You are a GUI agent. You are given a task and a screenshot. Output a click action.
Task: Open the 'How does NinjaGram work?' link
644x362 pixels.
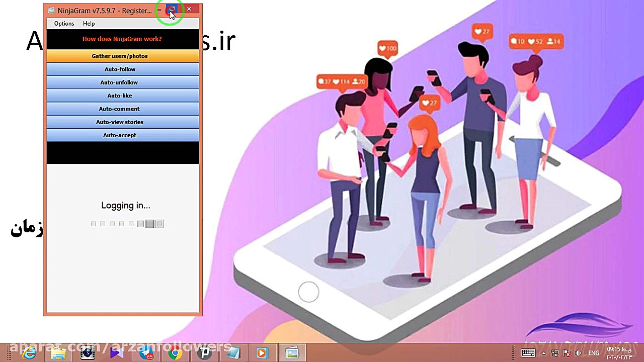click(122, 39)
